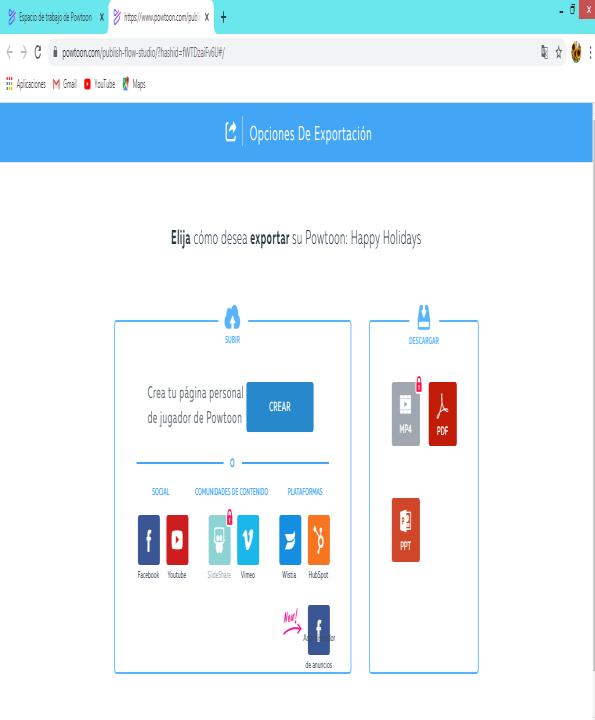This screenshot has height=720, width=595.
Task: Open Facebook ads manager icon
Action: [x=319, y=630]
